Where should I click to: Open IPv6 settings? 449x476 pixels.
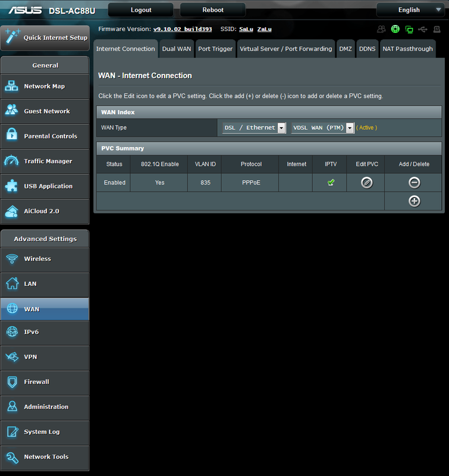tap(45, 333)
